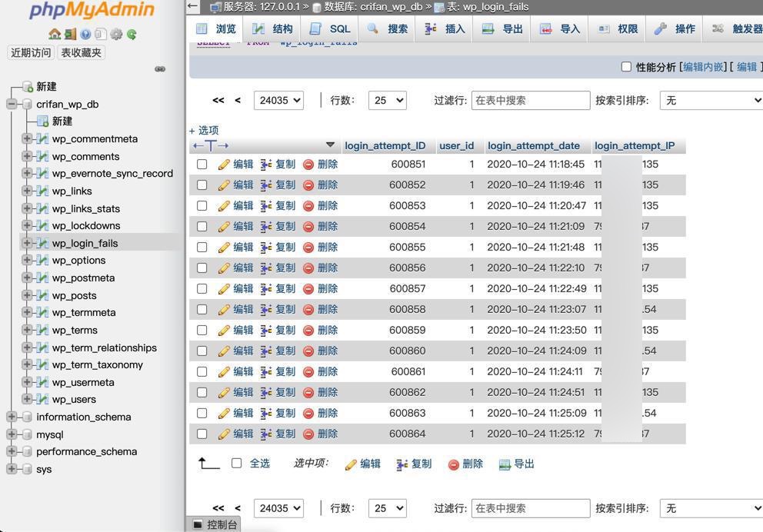Viewport: 763px width, 532px height.
Task: Switch to the 搜索 search tab
Action: pos(387,29)
